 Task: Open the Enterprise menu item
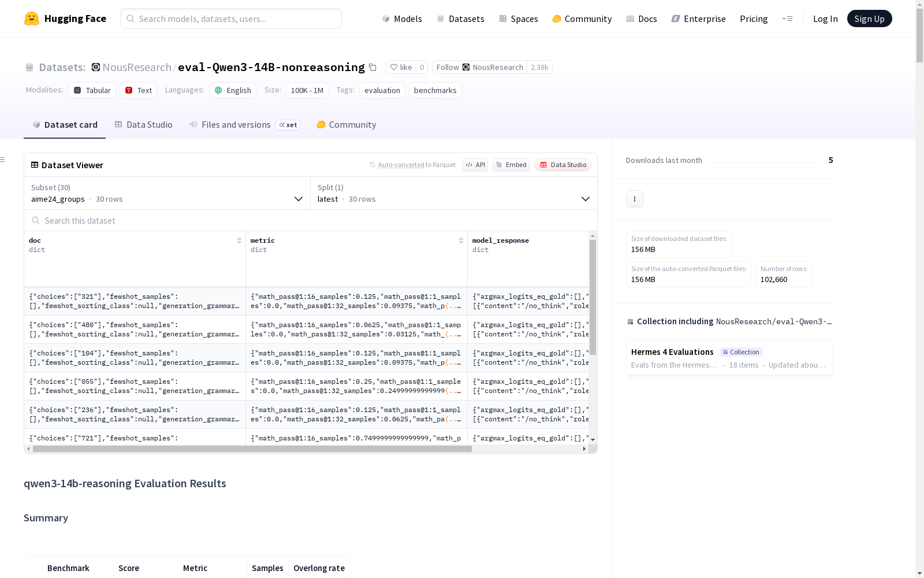pos(699,18)
